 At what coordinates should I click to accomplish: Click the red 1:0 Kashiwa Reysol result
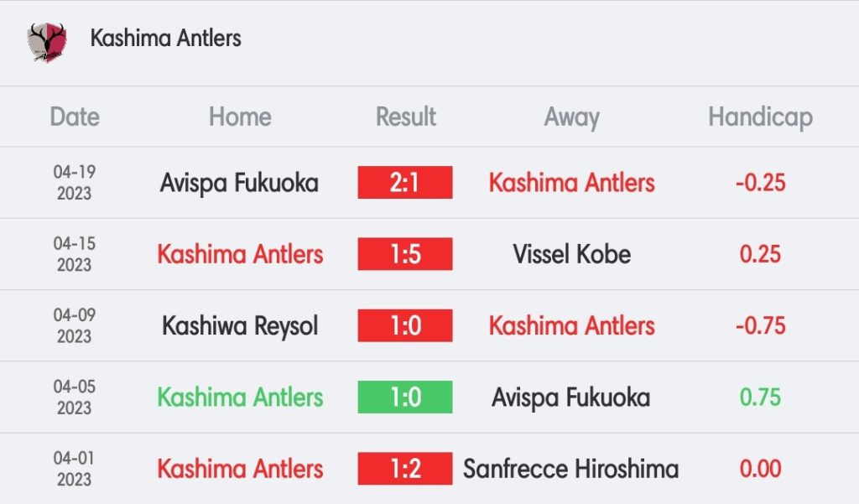[405, 325]
